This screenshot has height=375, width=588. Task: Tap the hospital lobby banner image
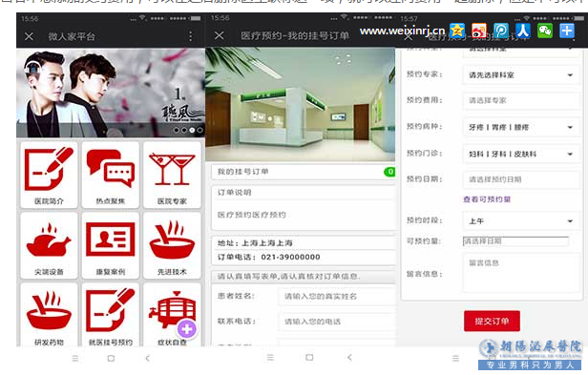[x=300, y=104]
